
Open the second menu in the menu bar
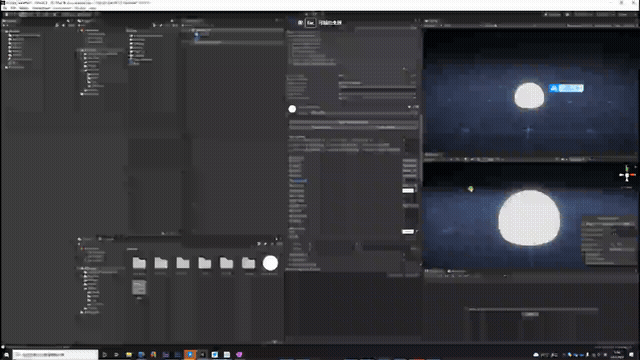click(14, 8)
